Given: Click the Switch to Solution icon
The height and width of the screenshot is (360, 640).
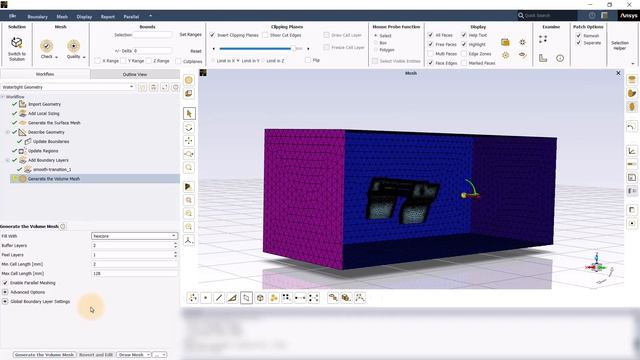Looking at the screenshot, I should pos(17,42).
